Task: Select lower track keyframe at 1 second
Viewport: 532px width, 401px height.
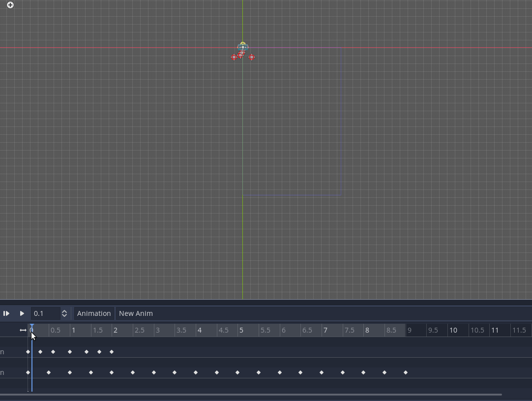Action: [70, 372]
